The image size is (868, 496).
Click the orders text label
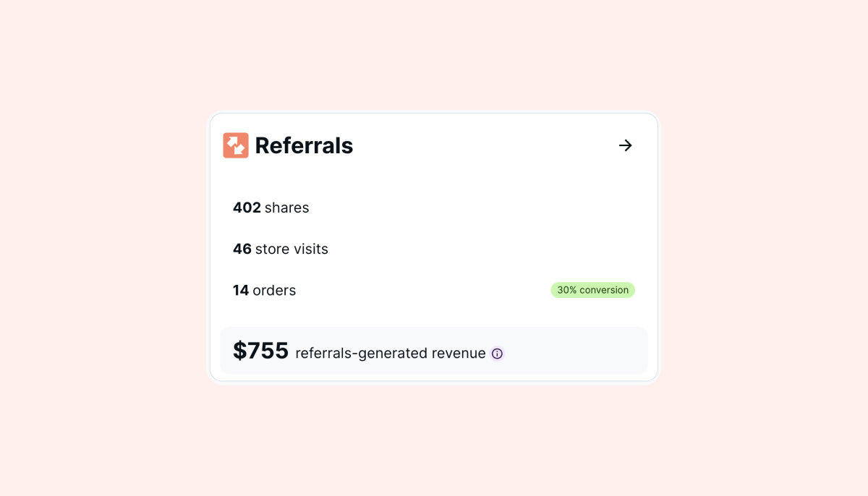point(274,290)
